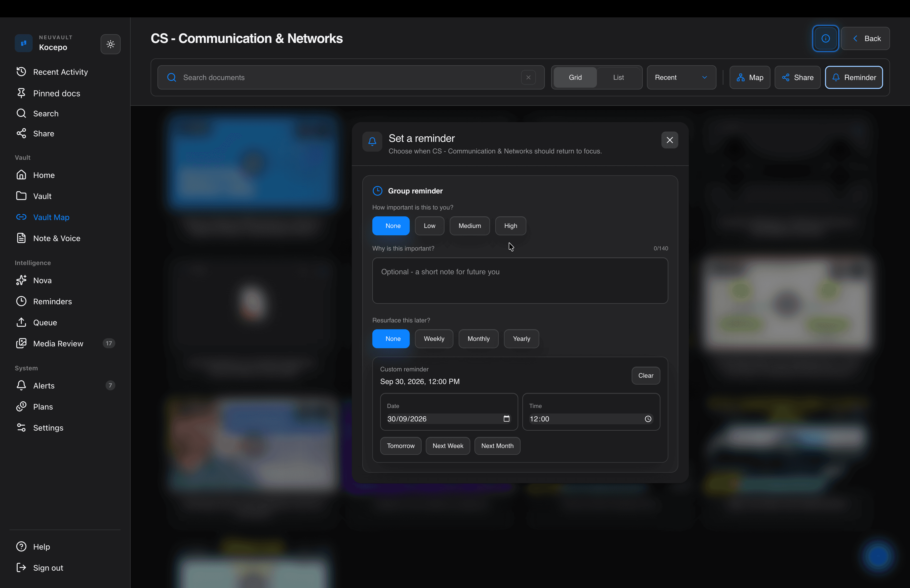Image resolution: width=910 pixels, height=588 pixels.
Task: Click the blue floating button at bottom right
Action: point(878,556)
